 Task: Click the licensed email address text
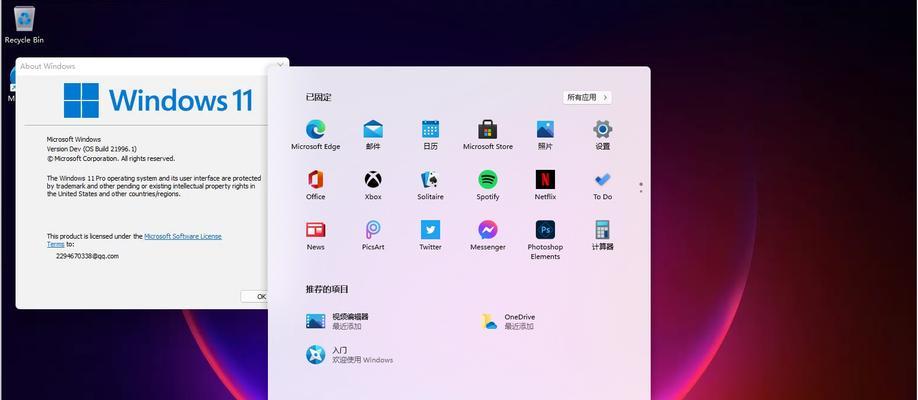click(x=87, y=256)
